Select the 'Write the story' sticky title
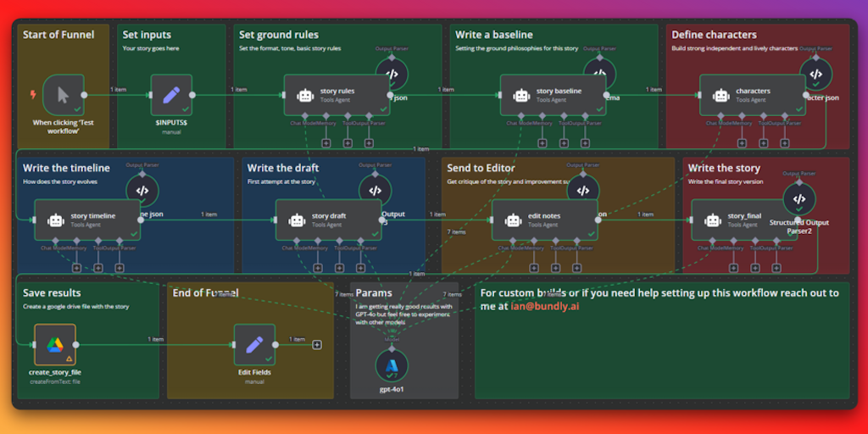Screen dimensions: 868x434 click(x=724, y=168)
